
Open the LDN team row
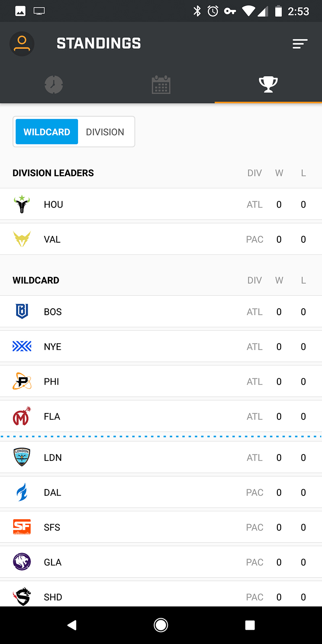161,458
